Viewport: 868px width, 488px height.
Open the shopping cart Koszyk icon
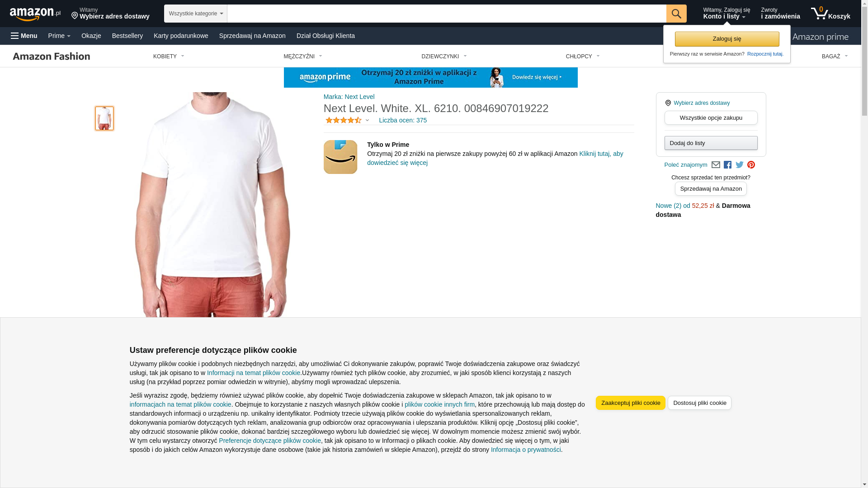(830, 14)
